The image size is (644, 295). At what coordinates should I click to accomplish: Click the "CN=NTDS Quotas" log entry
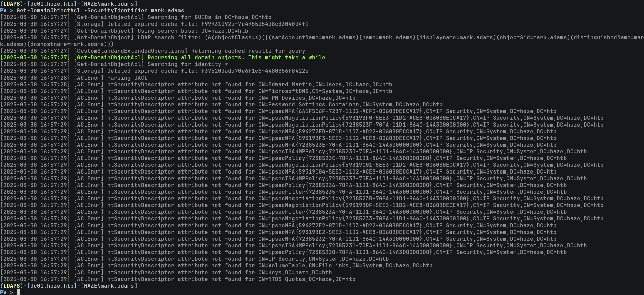(306, 279)
